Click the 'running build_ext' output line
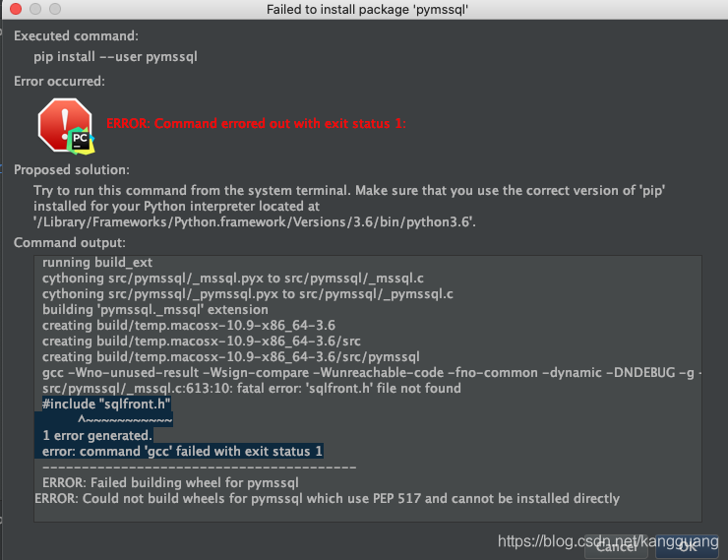728x560 pixels. [97, 263]
